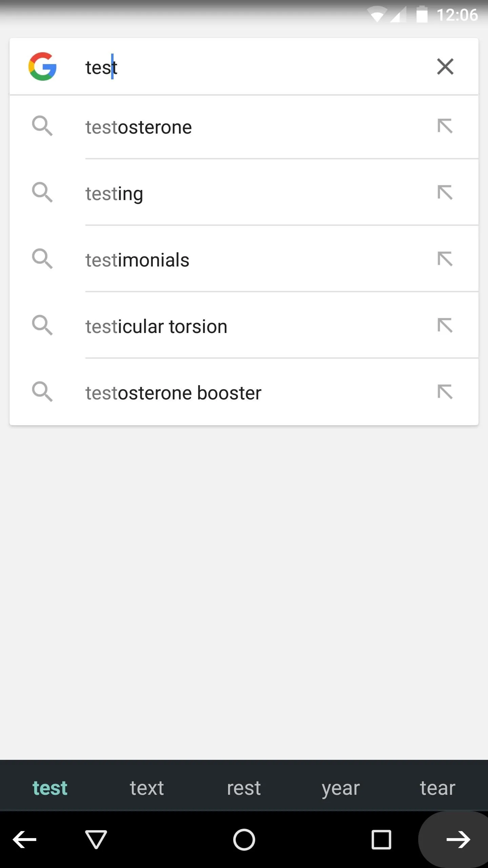This screenshot has height=868, width=488.
Task: Select keyboard suggestion "tear"
Action: [438, 788]
